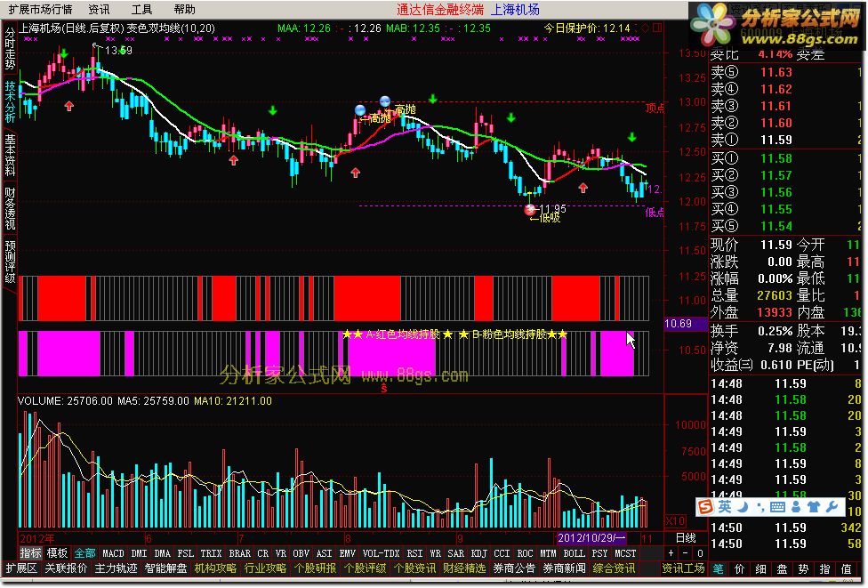Viewport: 868px width, 588px height.
Task: Open the Sogou wrench settings icon
Action: [x=832, y=507]
